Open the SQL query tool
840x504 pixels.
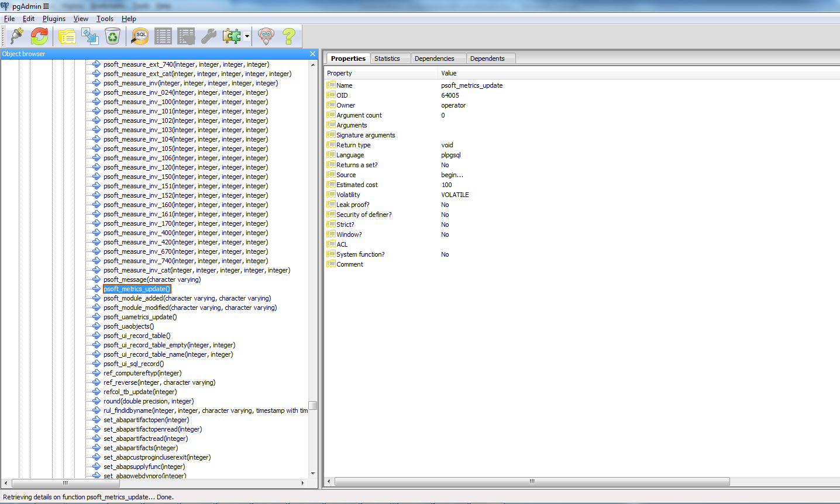tap(140, 36)
